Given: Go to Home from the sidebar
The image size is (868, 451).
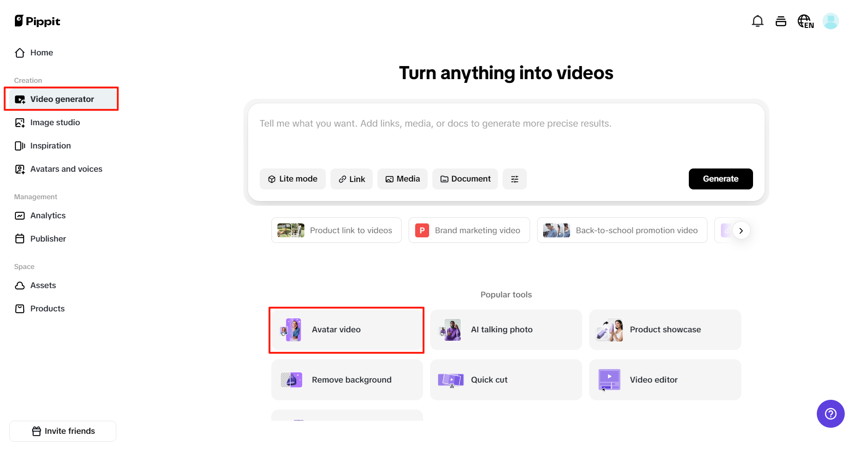Looking at the screenshot, I should click(x=41, y=53).
